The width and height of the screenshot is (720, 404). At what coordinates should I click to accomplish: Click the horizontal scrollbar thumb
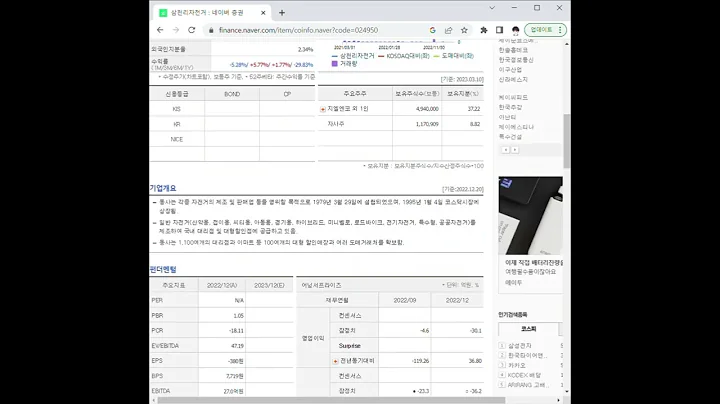[x=331, y=400]
